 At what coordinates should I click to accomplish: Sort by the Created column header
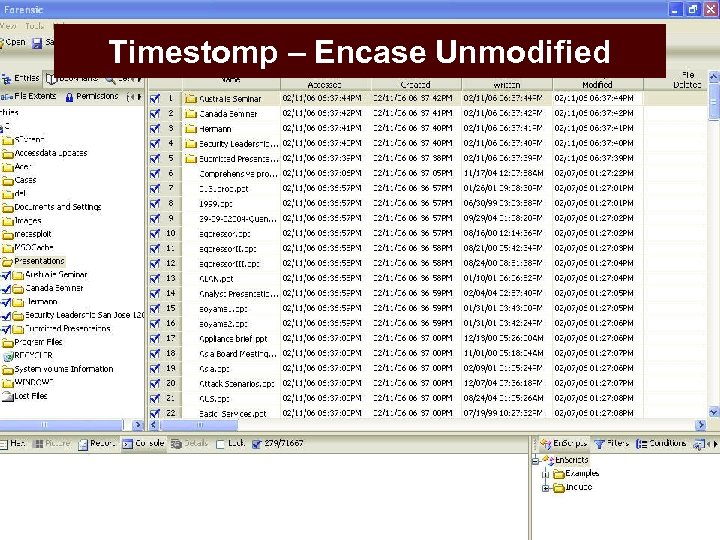[416, 84]
